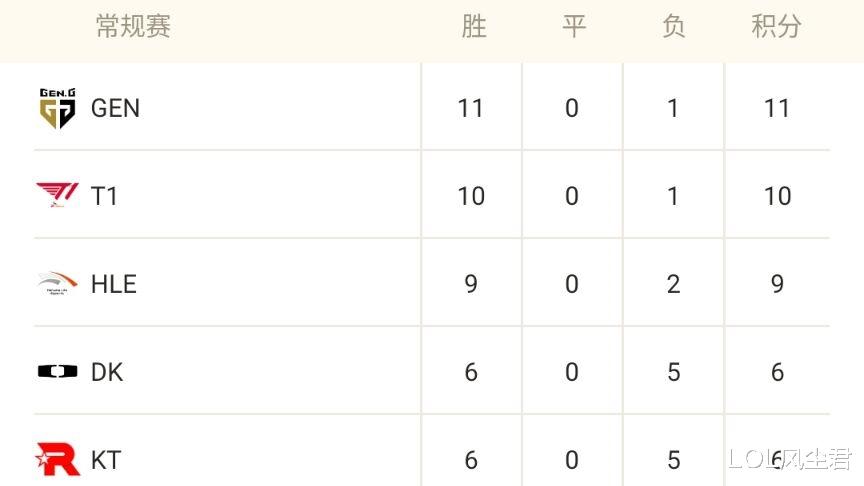Sort by 胜 wins column header
Viewport: 864px width, 486px height.
click(x=474, y=26)
